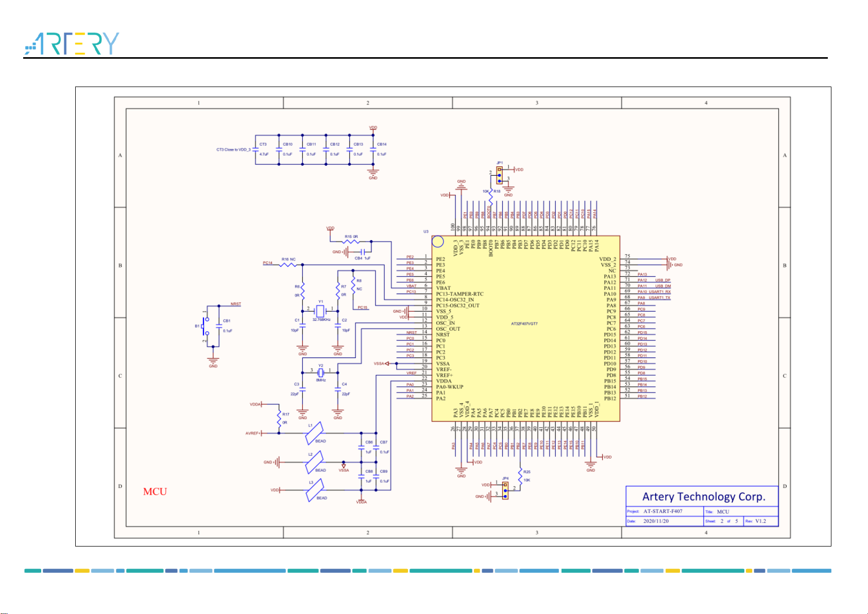Image resolution: width=868 pixels, height=614 pixels.
Task: Click the 'VREF+' pin name inside chip
Action: coord(444,375)
